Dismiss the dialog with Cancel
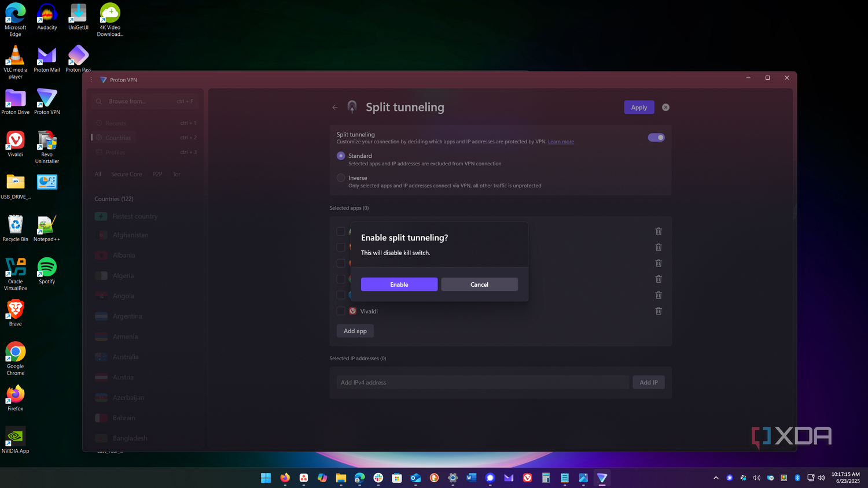The image size is (868, 488). click(x=479, y=284)
